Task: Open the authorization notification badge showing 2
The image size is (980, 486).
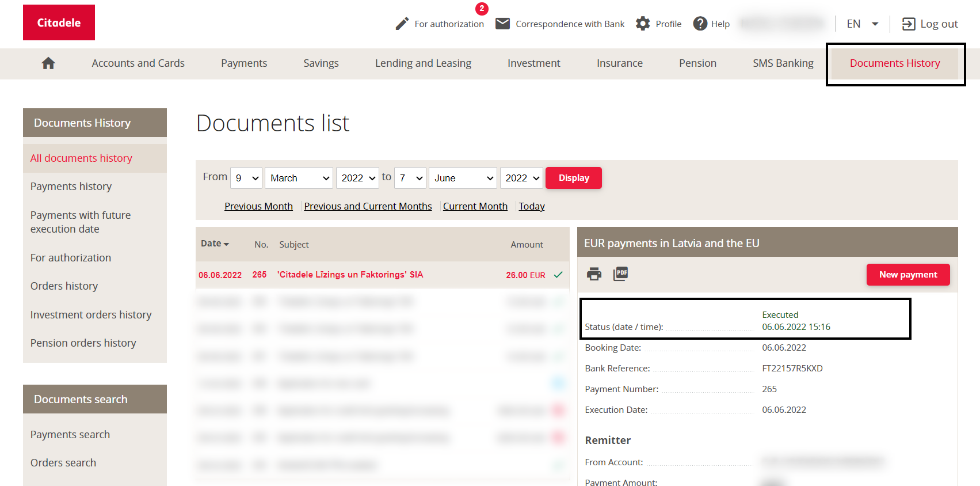Action: tap(482, 9)
